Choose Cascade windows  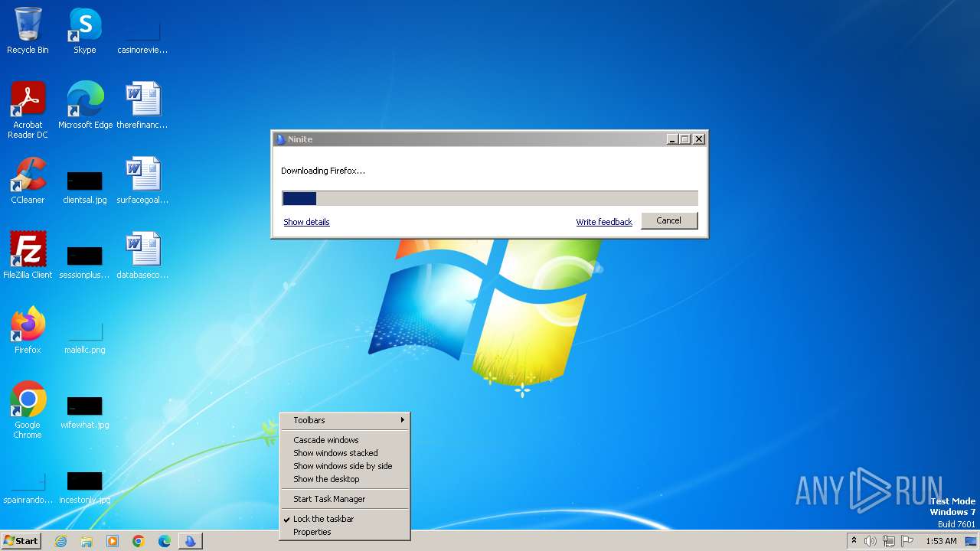tap(345, 440)
